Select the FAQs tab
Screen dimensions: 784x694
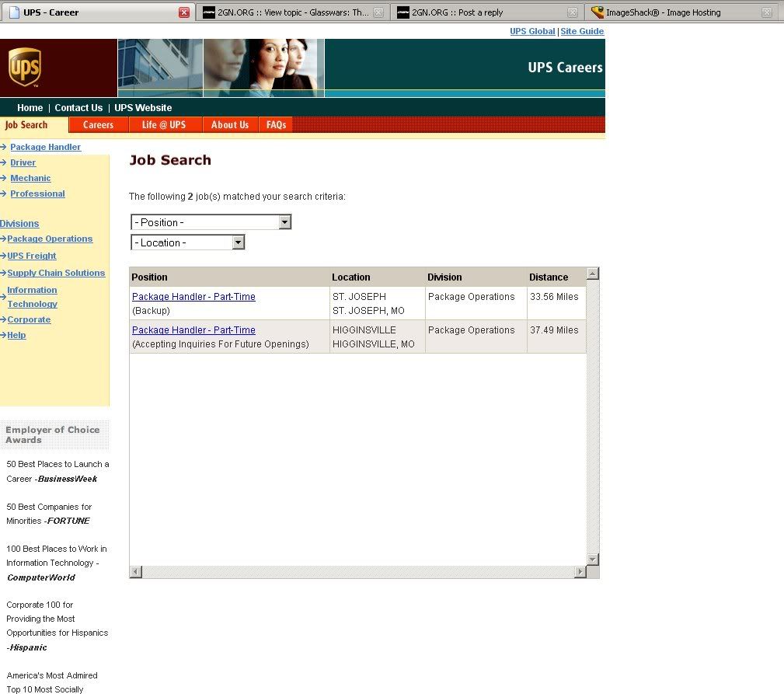[276, 125]
